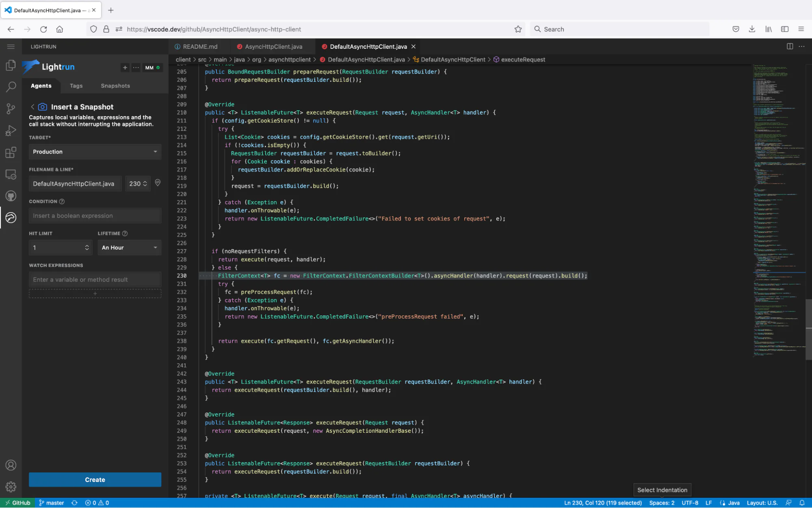Open the An Hour lifetime dropdown

click(129, 247)
